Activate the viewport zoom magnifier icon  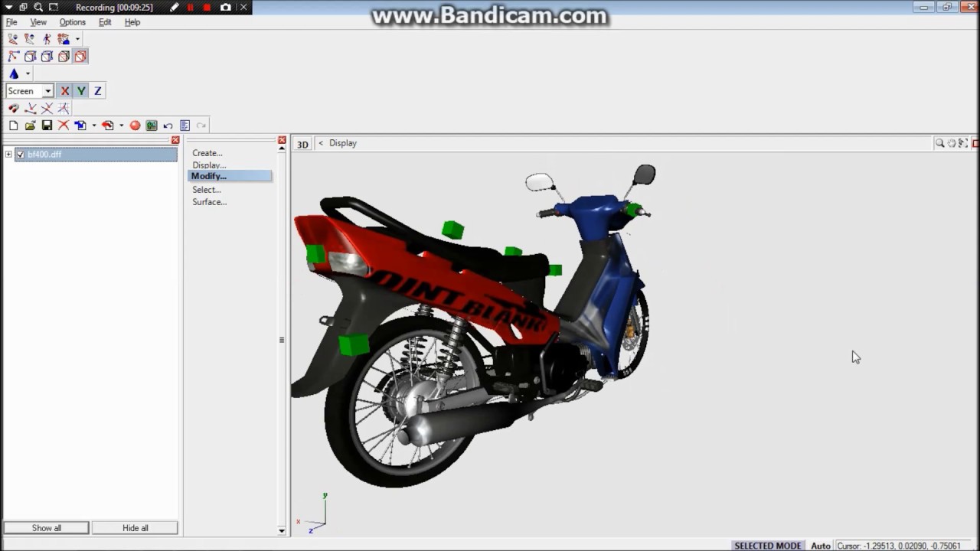click(939, 143)
